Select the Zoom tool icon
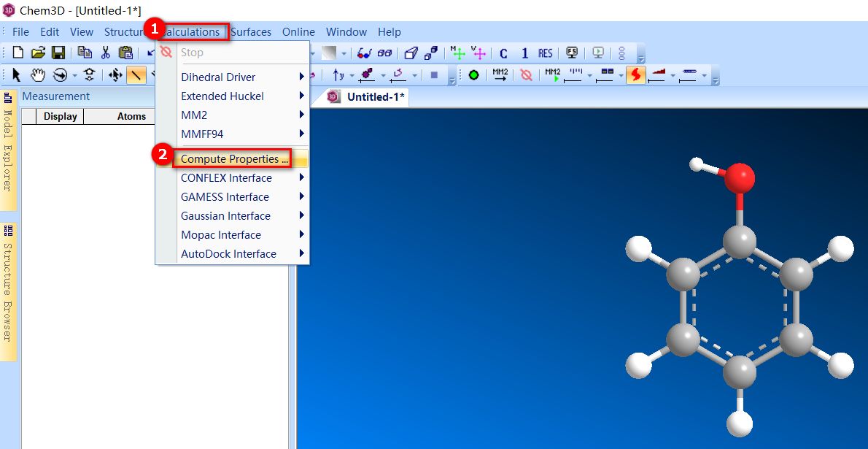This screenshot has width=868, height=449. click(x=90, y=74)
